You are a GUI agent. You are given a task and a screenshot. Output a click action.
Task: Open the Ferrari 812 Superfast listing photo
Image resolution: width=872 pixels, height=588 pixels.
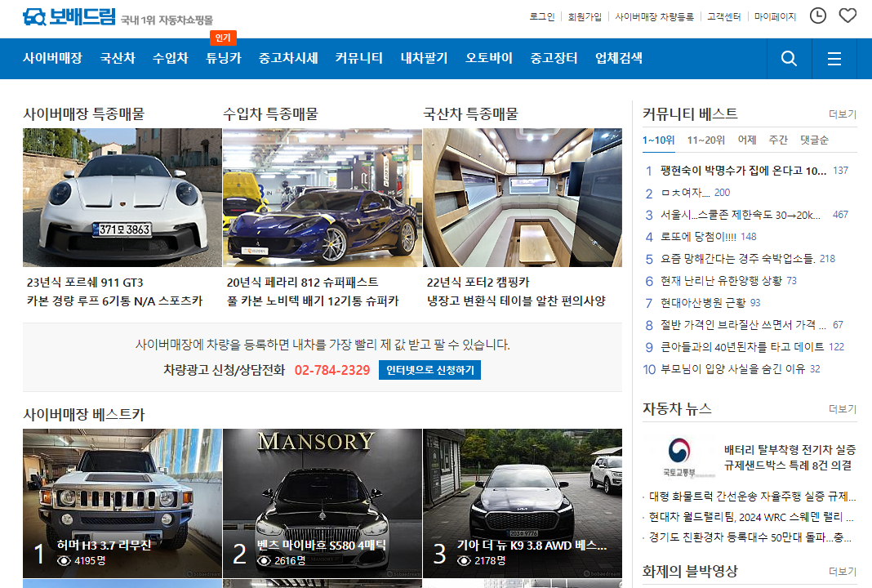click(321, 197)
